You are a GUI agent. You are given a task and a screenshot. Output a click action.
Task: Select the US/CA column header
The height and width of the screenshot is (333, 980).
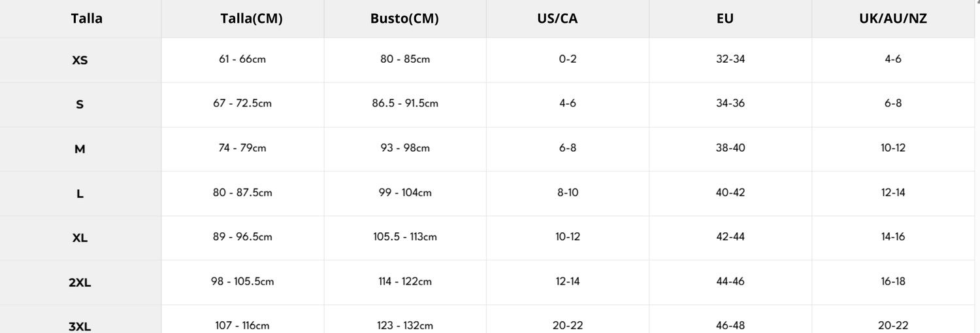(x=557, y=18)
